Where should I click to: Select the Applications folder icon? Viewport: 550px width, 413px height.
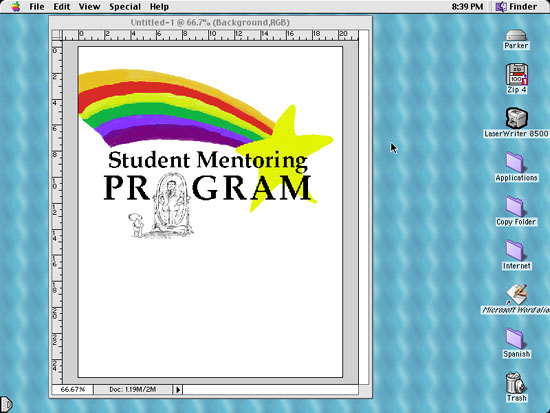(x=515, y=162)
